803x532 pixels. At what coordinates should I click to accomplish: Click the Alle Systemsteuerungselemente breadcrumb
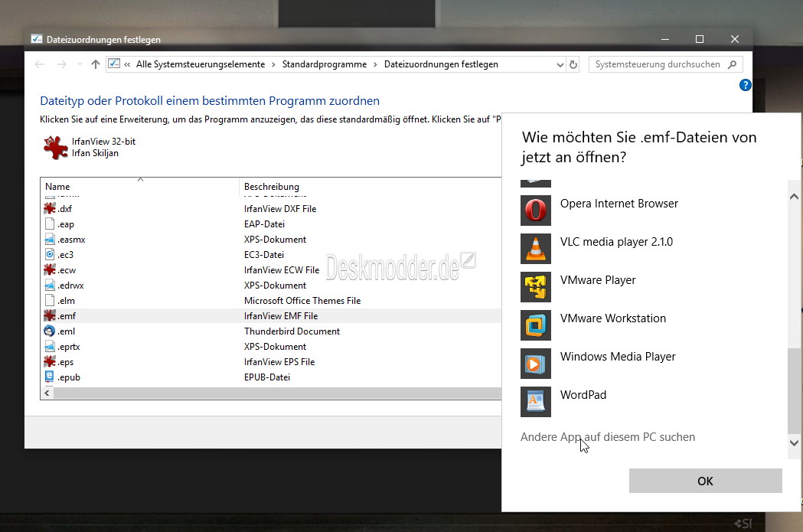tap(201, 64)
